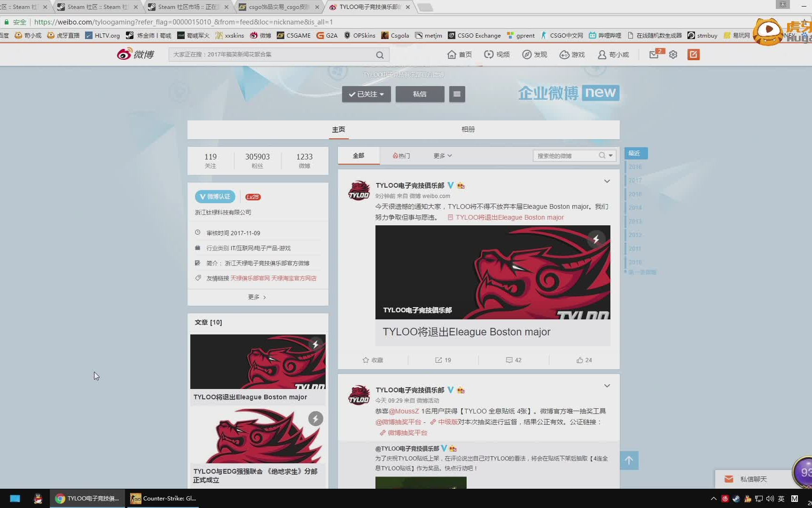Click the browser address bar URL
Viewport: 812px width, 508px height.
point(183,22)
